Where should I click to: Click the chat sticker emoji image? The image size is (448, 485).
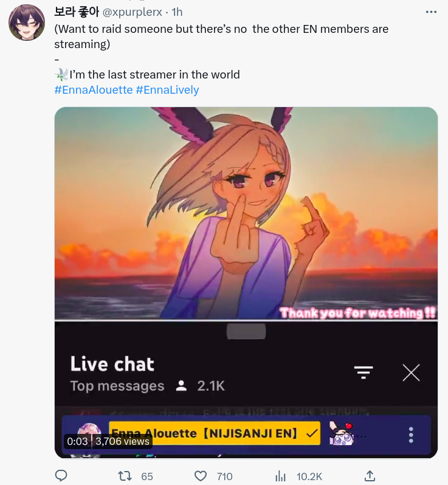tap(342, 434)
